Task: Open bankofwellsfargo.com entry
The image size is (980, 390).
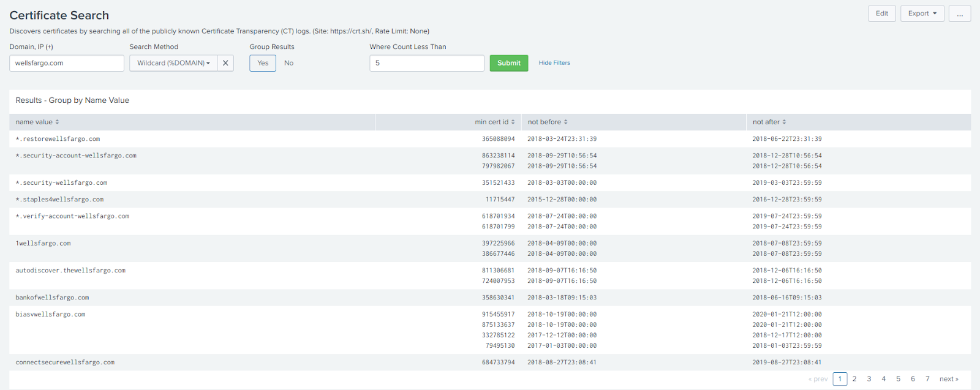Action: (52, 298)
